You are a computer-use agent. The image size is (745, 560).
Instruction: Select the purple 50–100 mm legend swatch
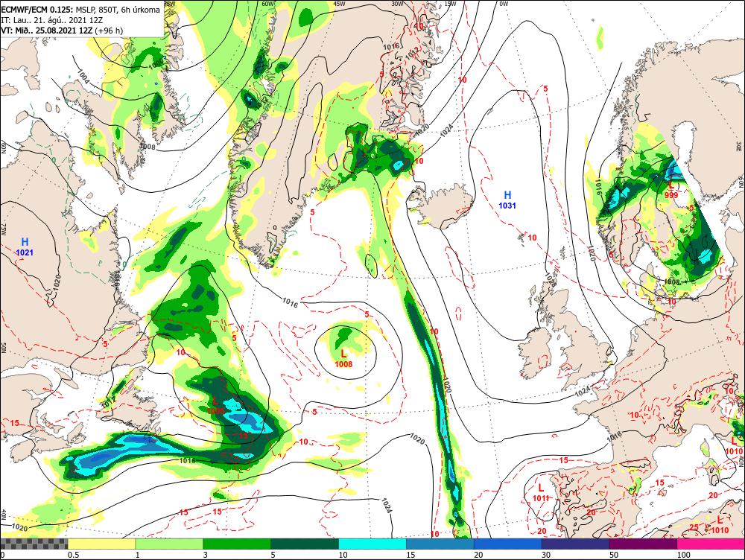click(x=644, y=544)
